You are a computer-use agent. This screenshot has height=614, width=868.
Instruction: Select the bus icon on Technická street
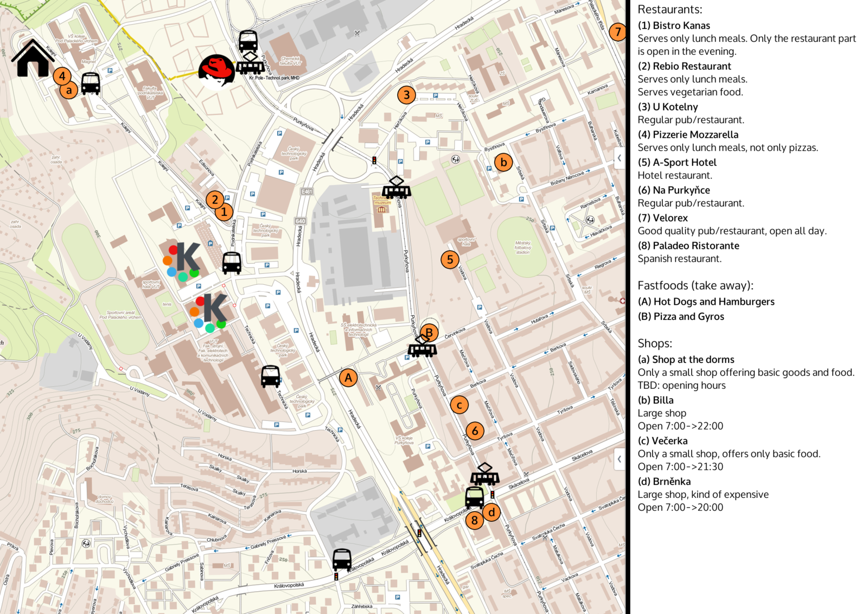[x=270, y=376]
